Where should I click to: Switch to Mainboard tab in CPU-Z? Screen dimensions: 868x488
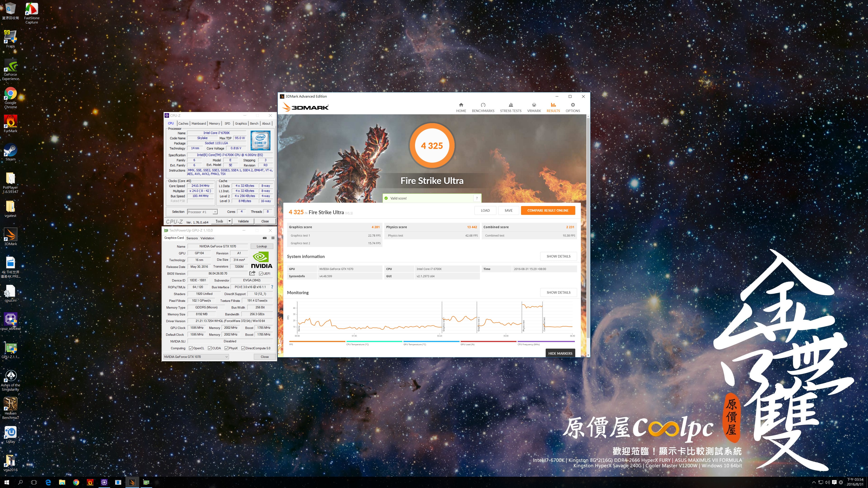click(x=198, y=123)
